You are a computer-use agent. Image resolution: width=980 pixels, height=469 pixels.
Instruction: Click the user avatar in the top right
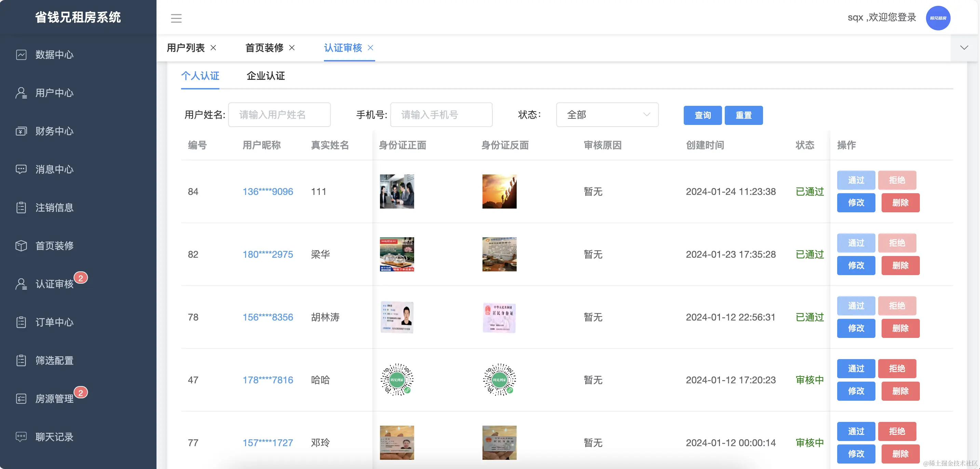point(938,17)
